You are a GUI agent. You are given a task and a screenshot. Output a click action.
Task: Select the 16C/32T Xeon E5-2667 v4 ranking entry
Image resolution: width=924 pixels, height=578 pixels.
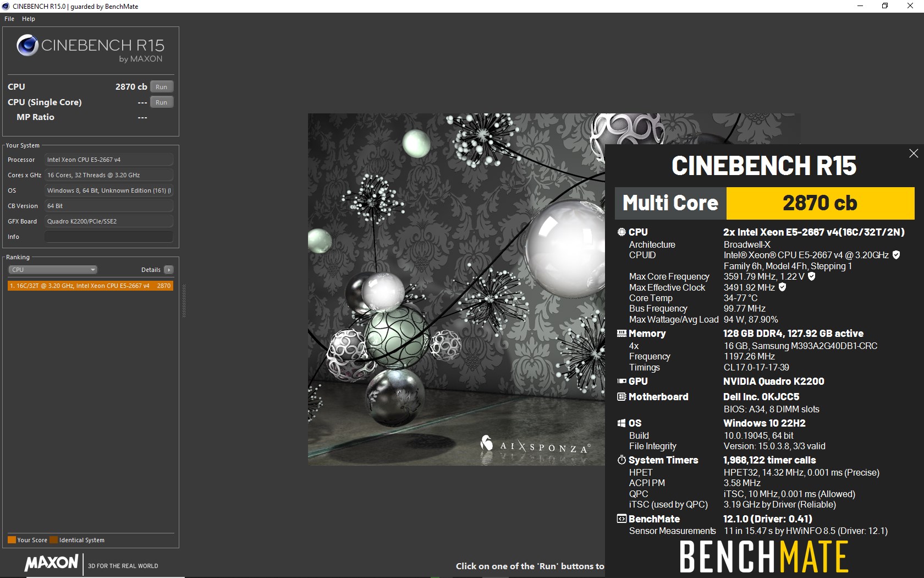pos(91,286)
